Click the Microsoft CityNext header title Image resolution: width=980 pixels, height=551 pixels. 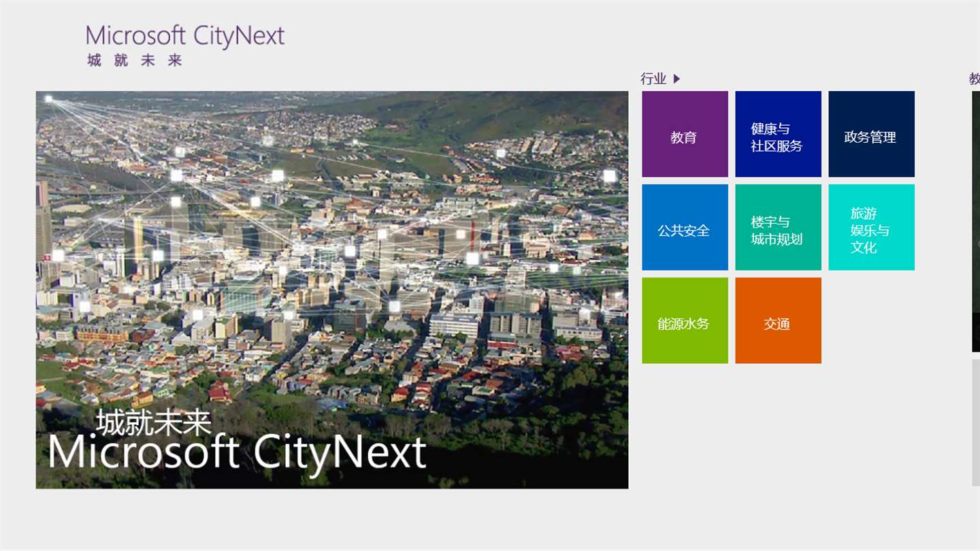[x=185, y=36]
